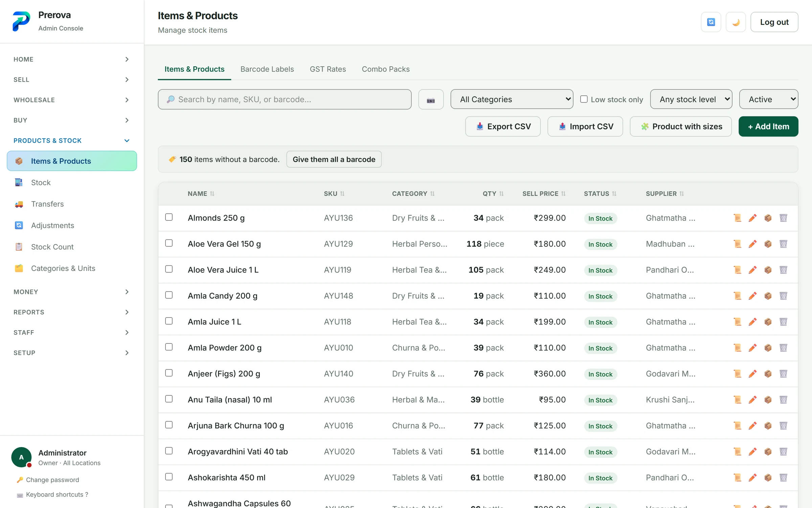Open the Combo Packs tab
This screenshot has width=812, height=508.
pos(385,69)
